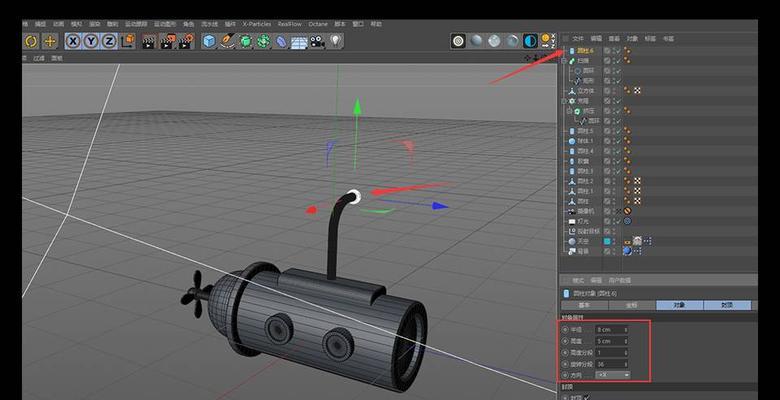Viewport: 780px width, 400px height.
Task: Open render settings clapperboard with gear
Action: click(186, 41)
